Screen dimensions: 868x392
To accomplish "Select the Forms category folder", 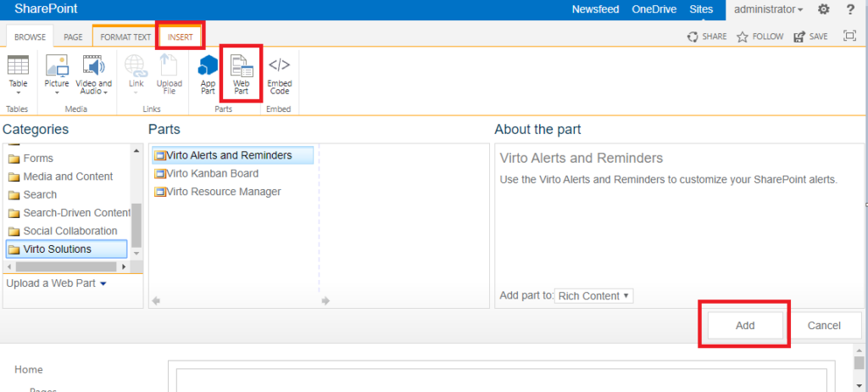I will 31,159.
